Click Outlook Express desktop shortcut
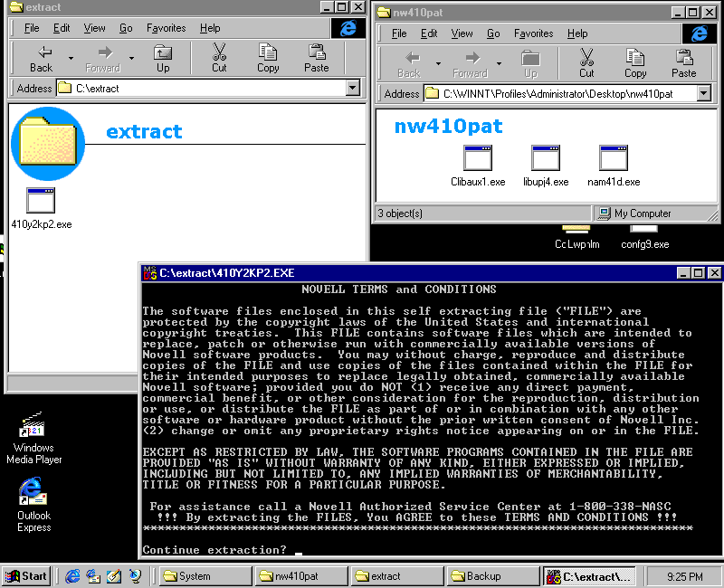Viewport: 724px width, 588px height. point(33,505)
